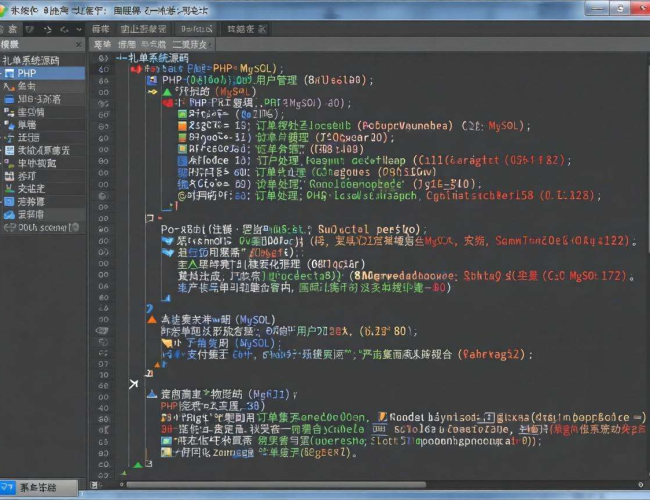Toggle the first green checkbox in the code list
This screenshot has height=500, width=650.
point(181,114)
